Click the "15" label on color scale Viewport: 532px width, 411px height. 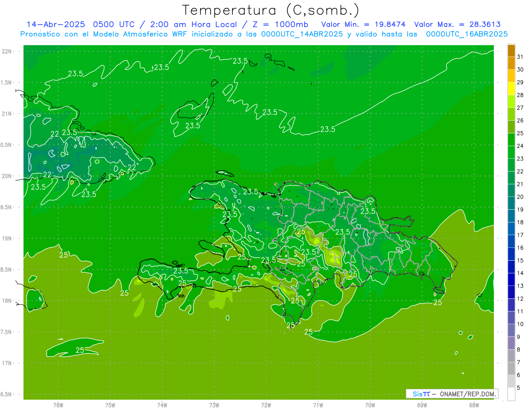click(520, 261)
